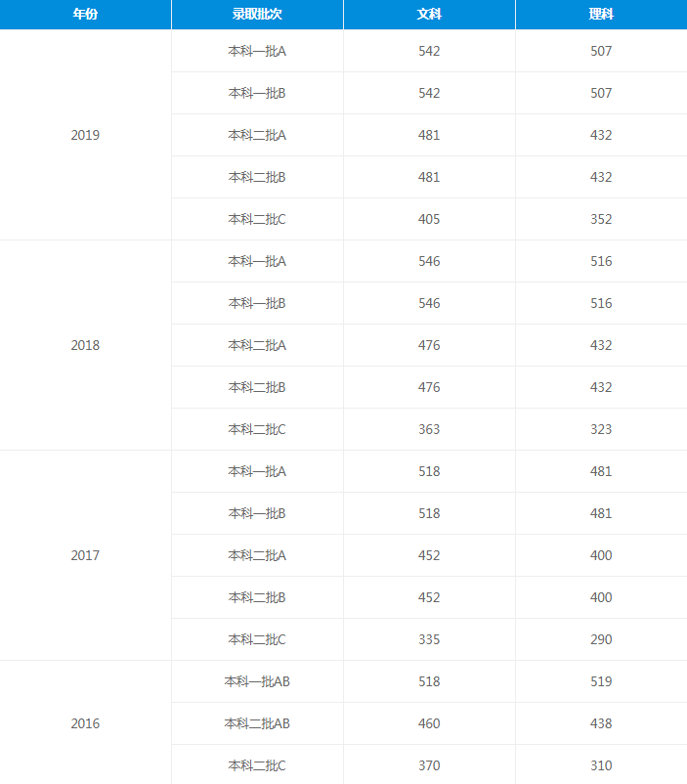This screenshot has width=687, height=784.
Task: Click the 文科 score 460 cell
Action: pyautogui.click(x=429, y=723)
